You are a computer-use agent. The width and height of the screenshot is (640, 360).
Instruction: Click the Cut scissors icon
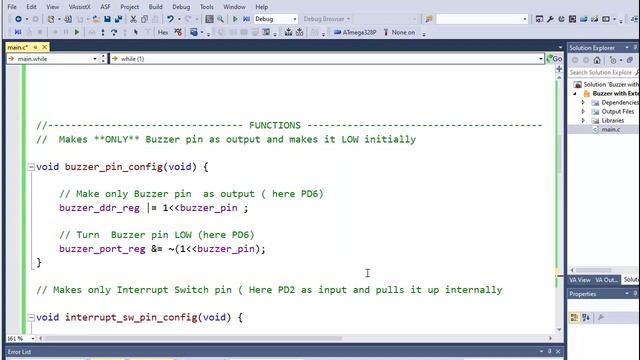pos(133,19)
